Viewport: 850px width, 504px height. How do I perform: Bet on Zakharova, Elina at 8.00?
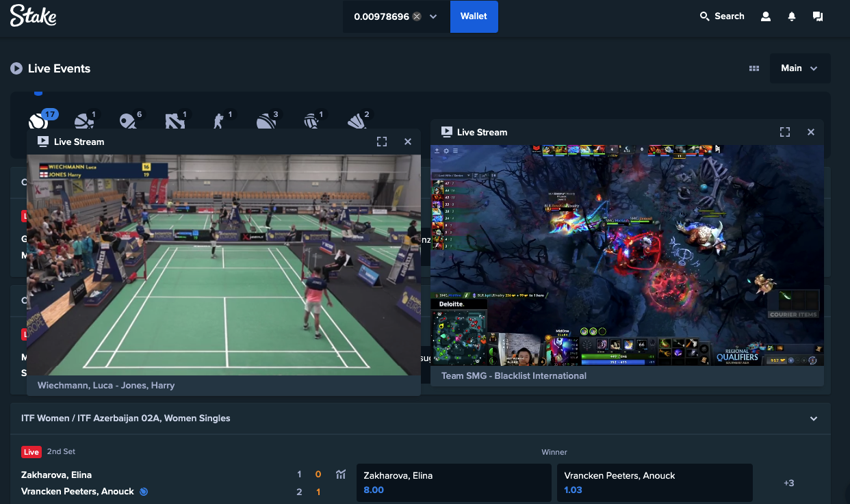454,483
